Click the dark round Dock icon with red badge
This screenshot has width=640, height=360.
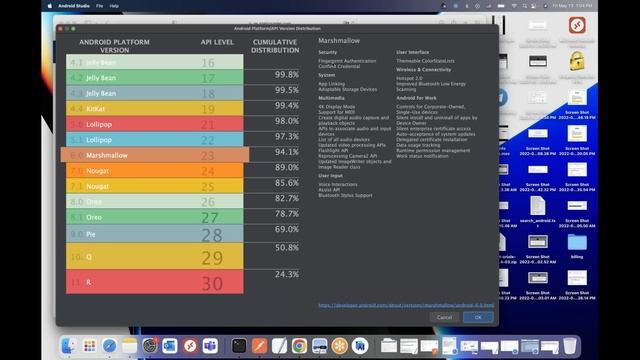[150, 346]
